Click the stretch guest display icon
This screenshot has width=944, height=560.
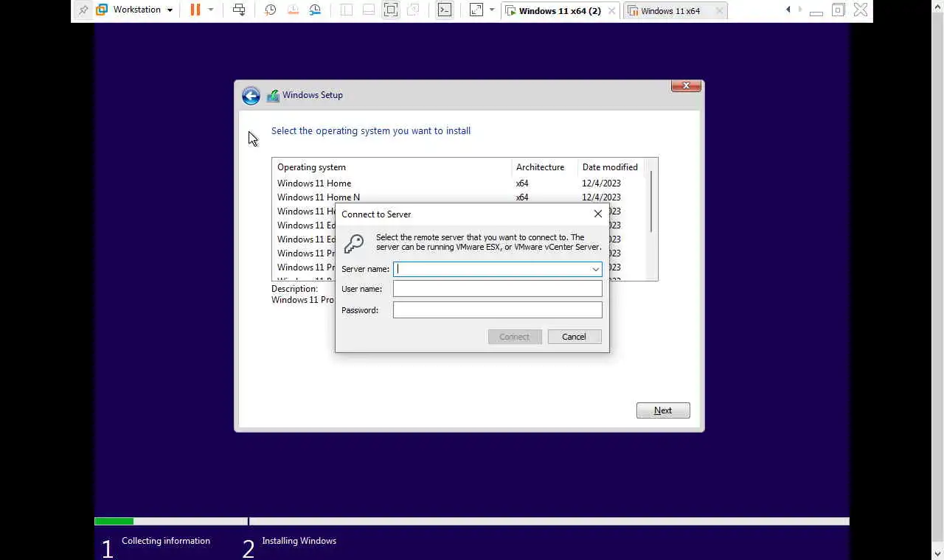click(x=476, y=10)
